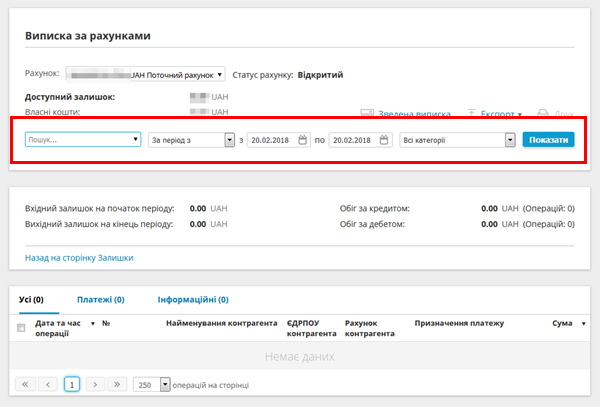The image size is (600, 407).
Task: Click the Обіг за кредитом label
Action: [x=375, y=208]
